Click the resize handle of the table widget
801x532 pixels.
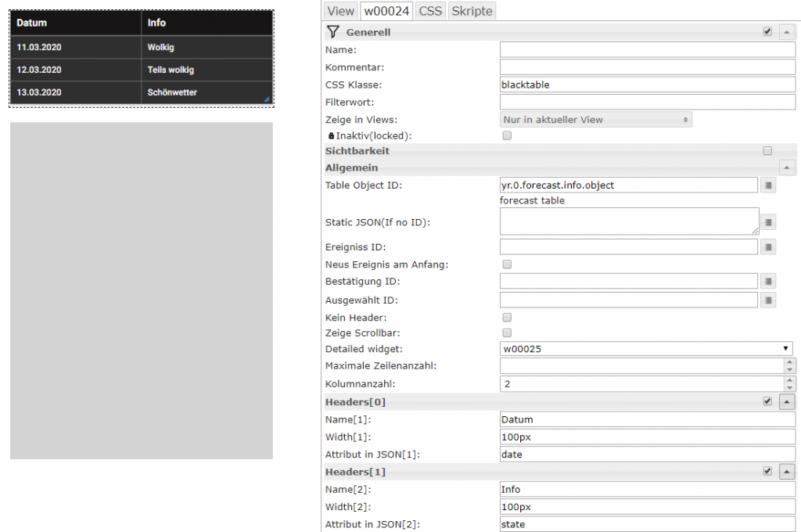pos(267,99)
